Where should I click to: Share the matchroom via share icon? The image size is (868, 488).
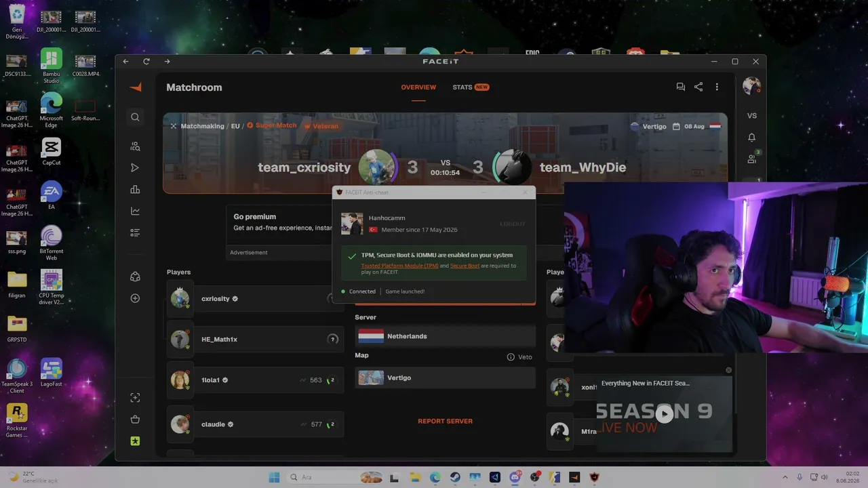coord(698,87)
